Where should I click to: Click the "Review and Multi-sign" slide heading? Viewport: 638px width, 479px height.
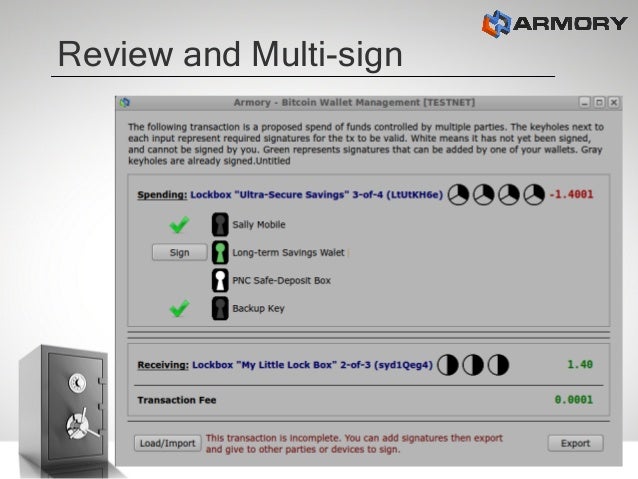pyautogui.click(x=230, y=54)
